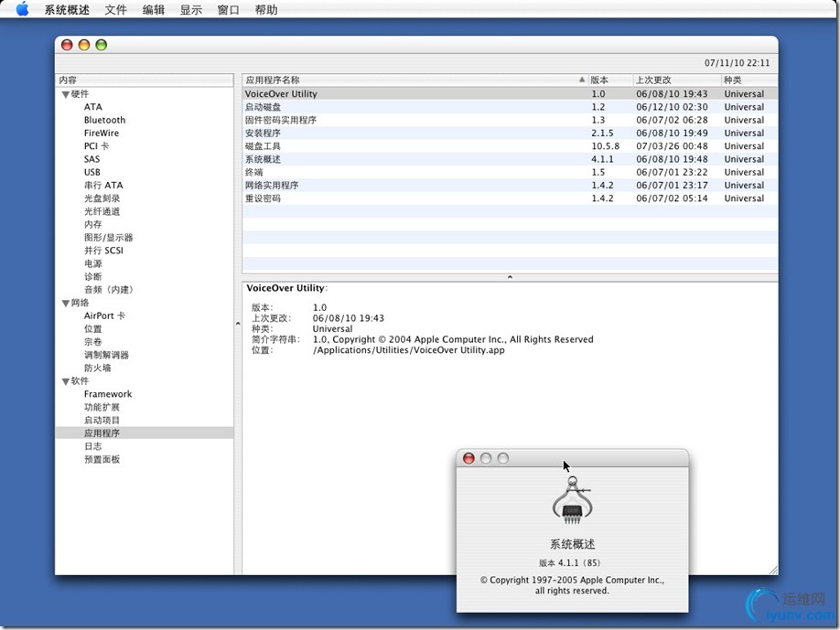Image resolution: width=840 pixels, height=630 pixels.
Task: Select 图形/显示器 in the sidebar
Action: 108,237
